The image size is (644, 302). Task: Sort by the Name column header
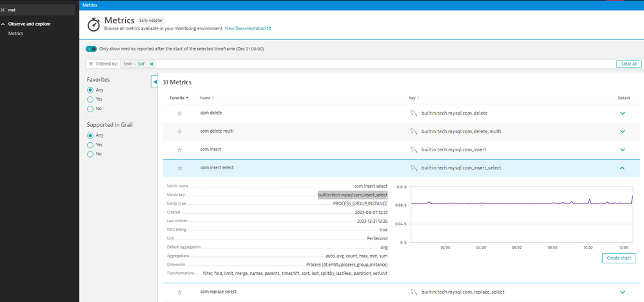point(206,98)
